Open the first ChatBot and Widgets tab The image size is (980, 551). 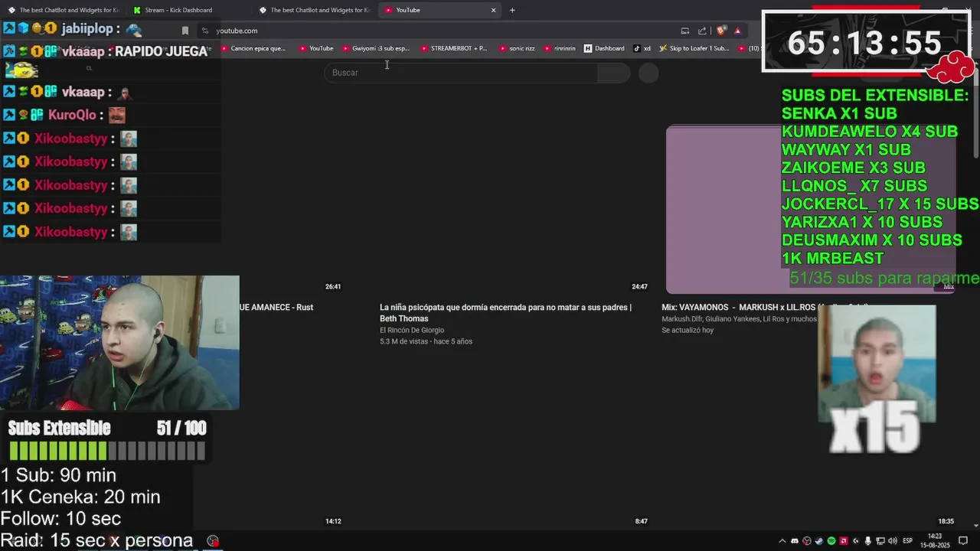tap(64, 10)
